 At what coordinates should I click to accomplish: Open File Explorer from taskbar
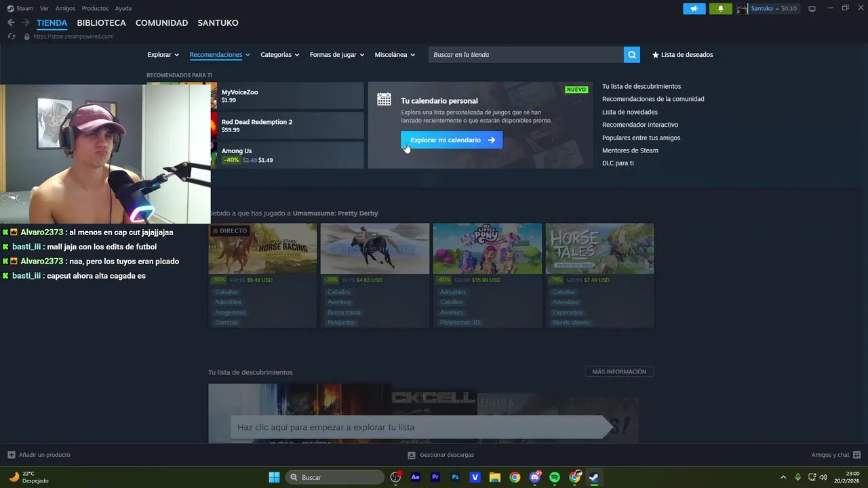pyautogui.click(x=494, y=477)
